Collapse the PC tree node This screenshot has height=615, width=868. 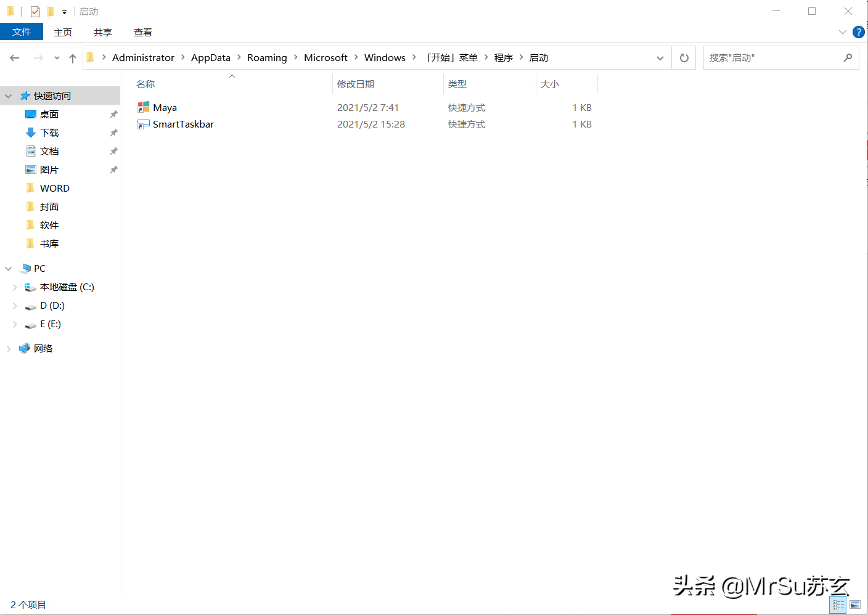(9, 269)
